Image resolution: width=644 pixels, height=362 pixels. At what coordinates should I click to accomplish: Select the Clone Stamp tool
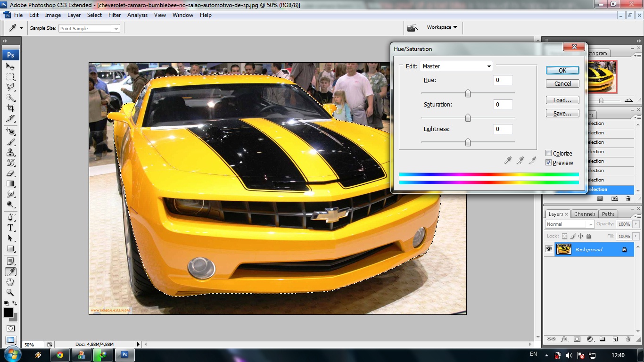(10, 153)
